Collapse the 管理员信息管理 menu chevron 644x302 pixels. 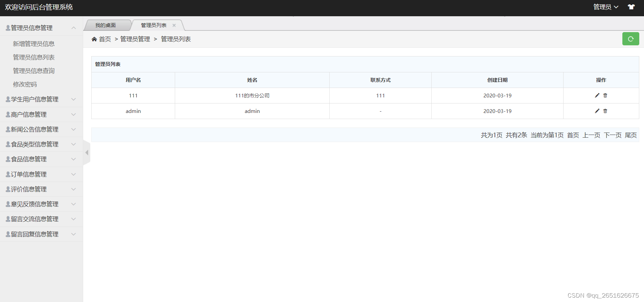(x=73, y=28)
